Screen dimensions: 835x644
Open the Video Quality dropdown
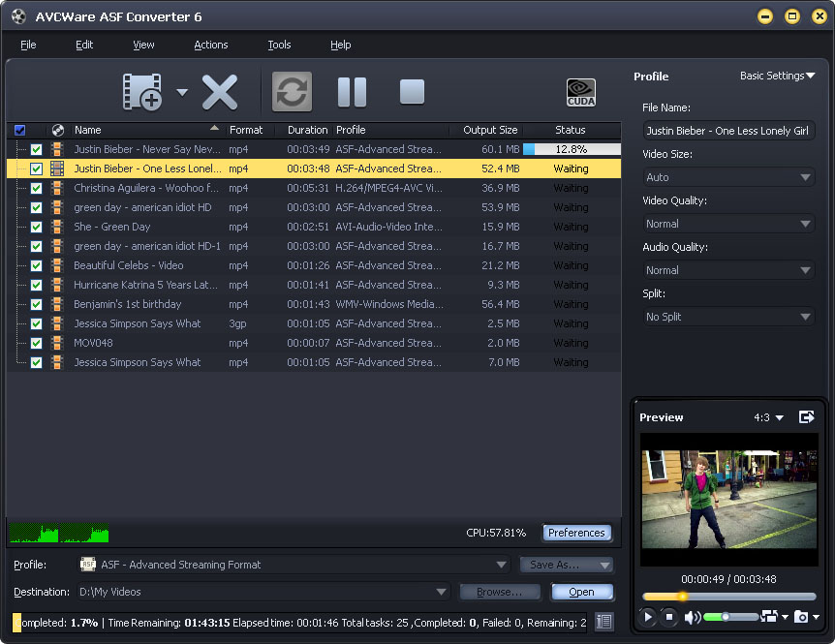pos(728,223)
